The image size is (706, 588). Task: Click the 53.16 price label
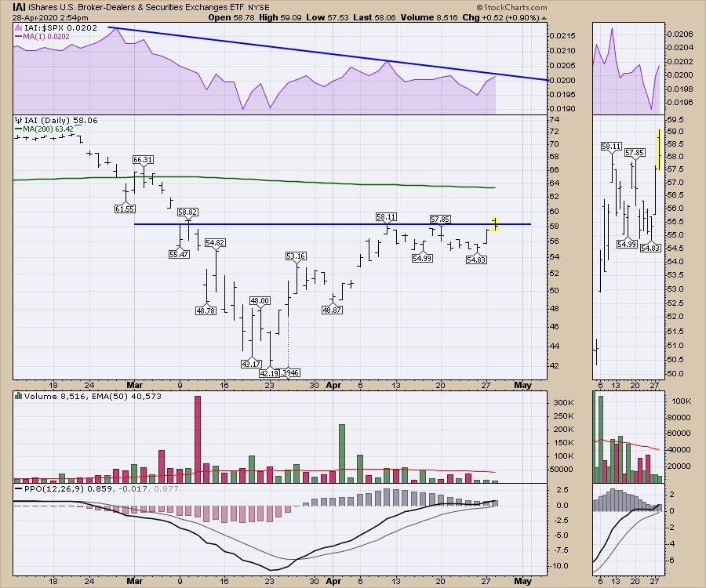pyautogui.click(x=296, y=256)
